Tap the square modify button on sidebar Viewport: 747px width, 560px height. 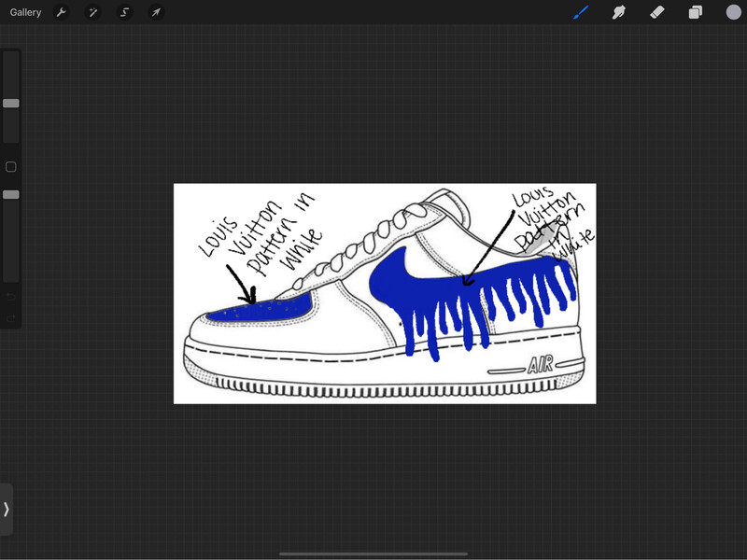11,167
